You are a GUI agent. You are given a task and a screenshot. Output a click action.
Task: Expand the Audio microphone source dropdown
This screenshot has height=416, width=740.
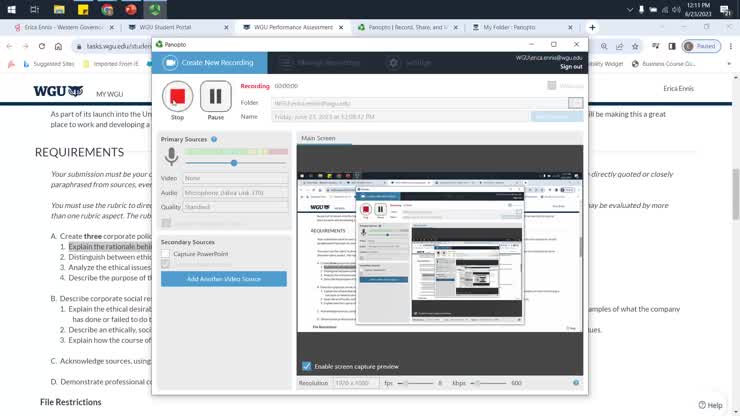(235, 192)
